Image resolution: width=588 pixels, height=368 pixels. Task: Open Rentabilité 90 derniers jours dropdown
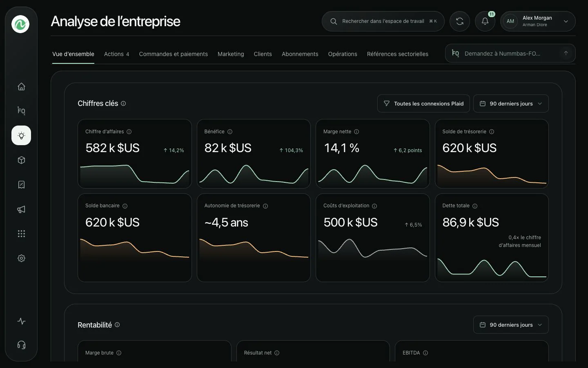click(511, 325)
